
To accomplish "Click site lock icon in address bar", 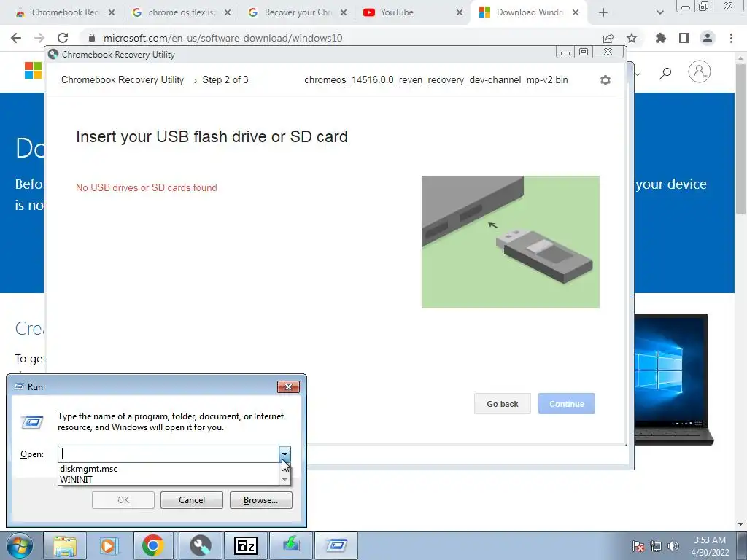I will pyautogui.click(x=92, y=38).
